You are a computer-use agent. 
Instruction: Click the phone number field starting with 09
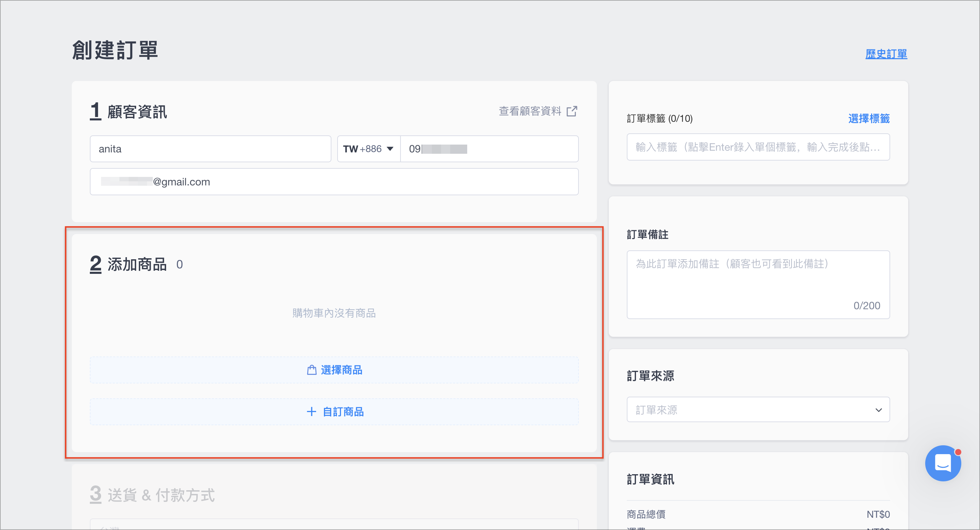point(489,149)
